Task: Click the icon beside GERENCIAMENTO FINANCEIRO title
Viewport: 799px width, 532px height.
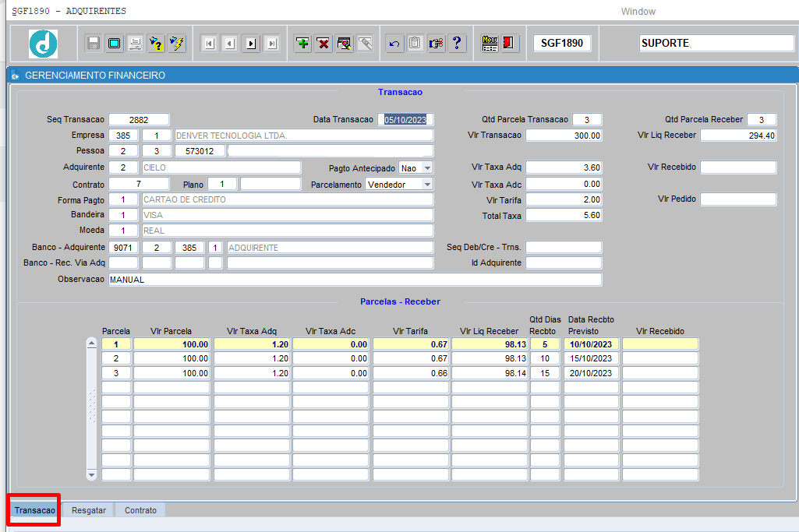Action: 16,76
